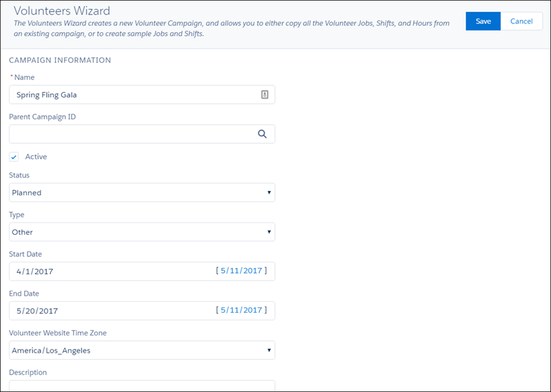This screenshot has width=551, height=392.
Task: Click the Parent Campaign ID label
Action: click(43, 116)
